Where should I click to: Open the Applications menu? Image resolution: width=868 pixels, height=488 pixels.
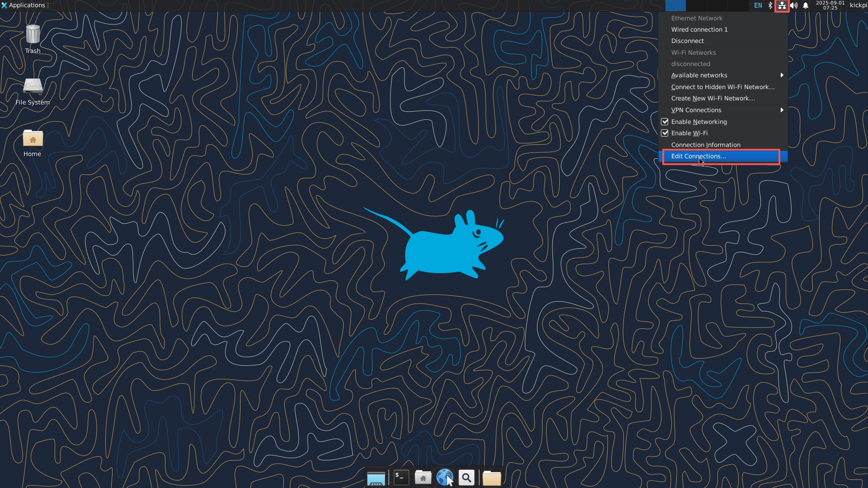coord(25,5)
